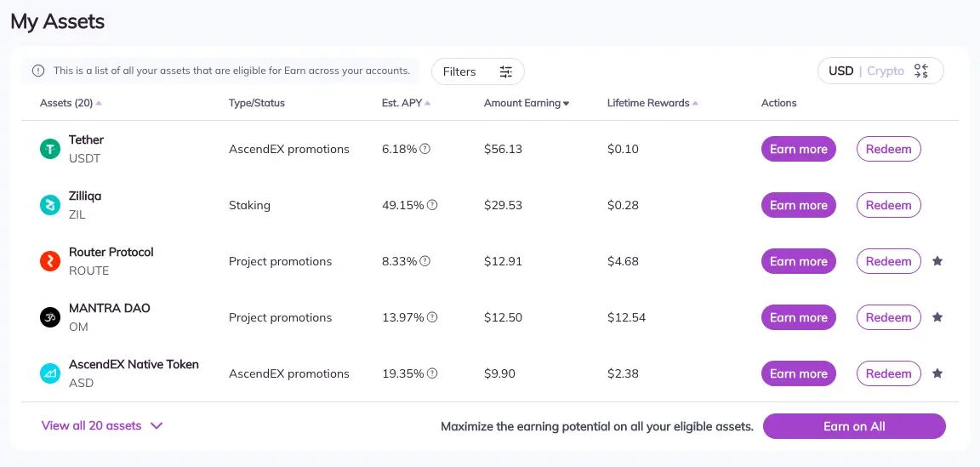Click the MANTRA DAO asset name

click(110, 308)
